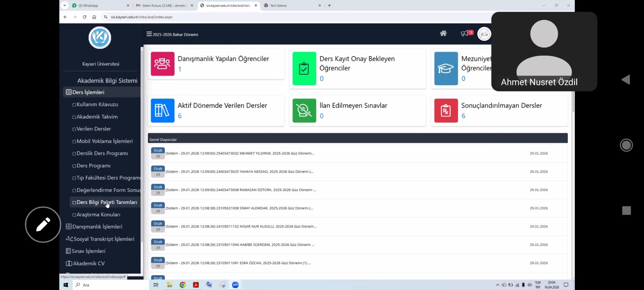Expand the Sınav İşlemleri section
The width and height of the screenshot is (644, 290).
coord(88,251)
